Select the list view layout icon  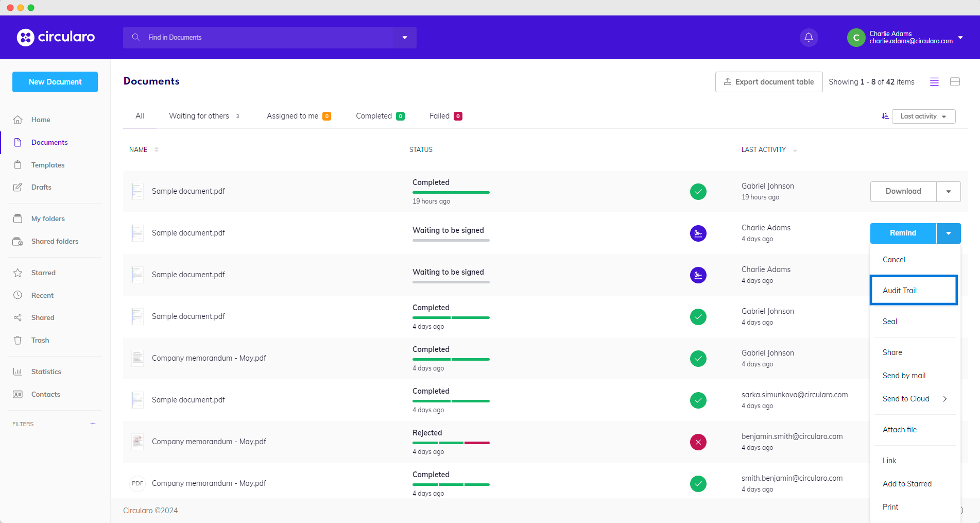point(934,82)
